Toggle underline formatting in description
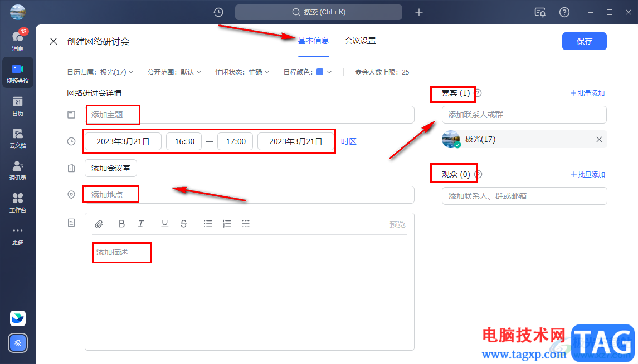This screenshot has height=364, width=638. coord(165,224)
